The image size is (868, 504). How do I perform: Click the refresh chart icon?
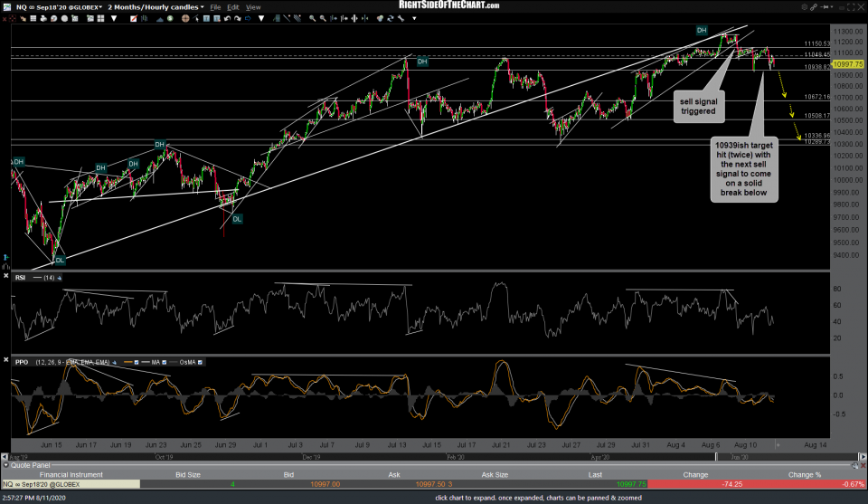pos(391,18)
